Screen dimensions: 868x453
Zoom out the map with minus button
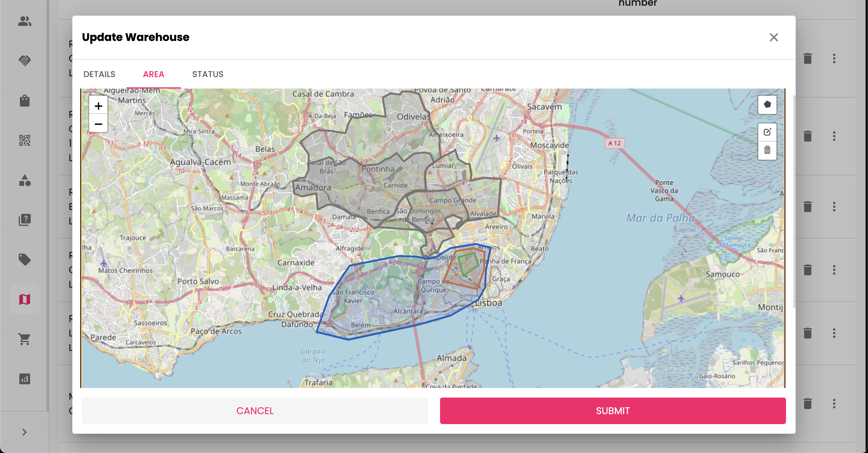98,124
